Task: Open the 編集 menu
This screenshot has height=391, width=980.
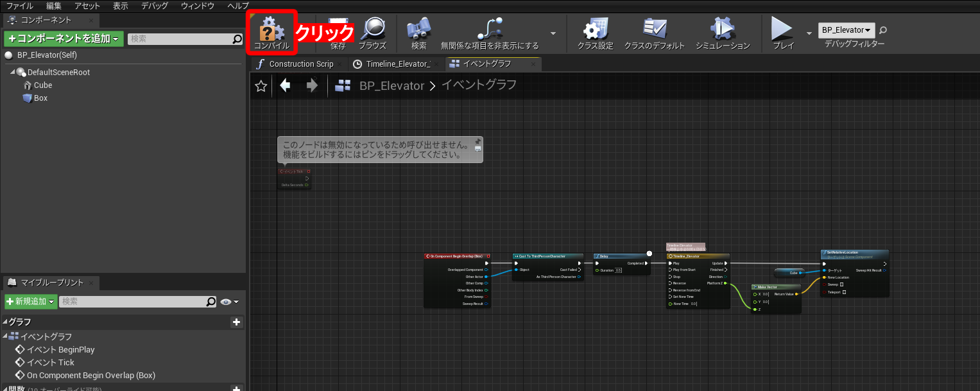Action: point(54,6)
